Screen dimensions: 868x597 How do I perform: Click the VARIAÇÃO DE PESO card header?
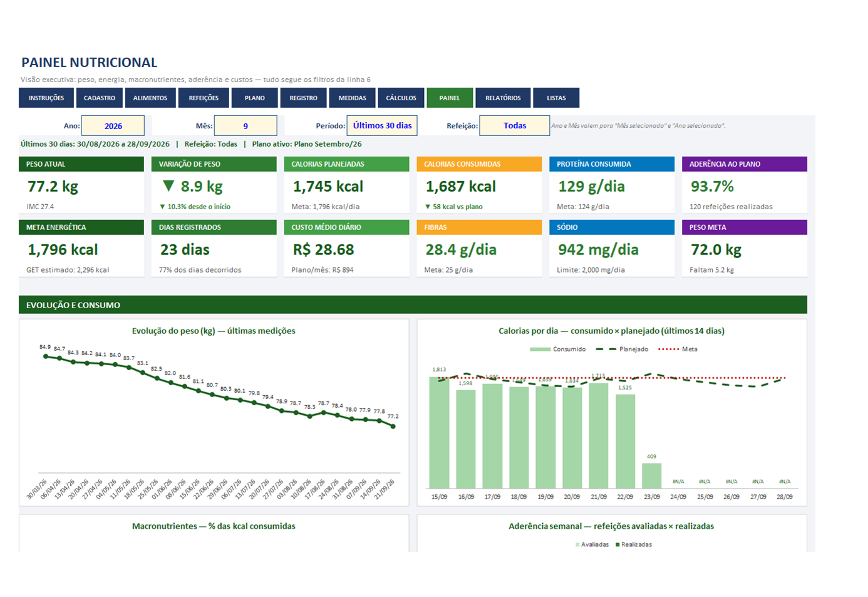tap(214, 164)
